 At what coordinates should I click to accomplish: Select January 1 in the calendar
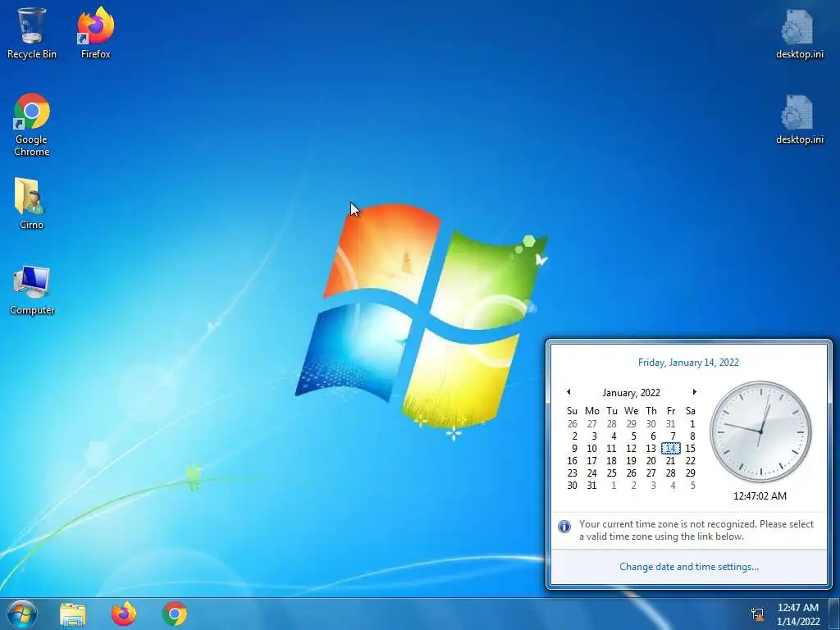692,424
